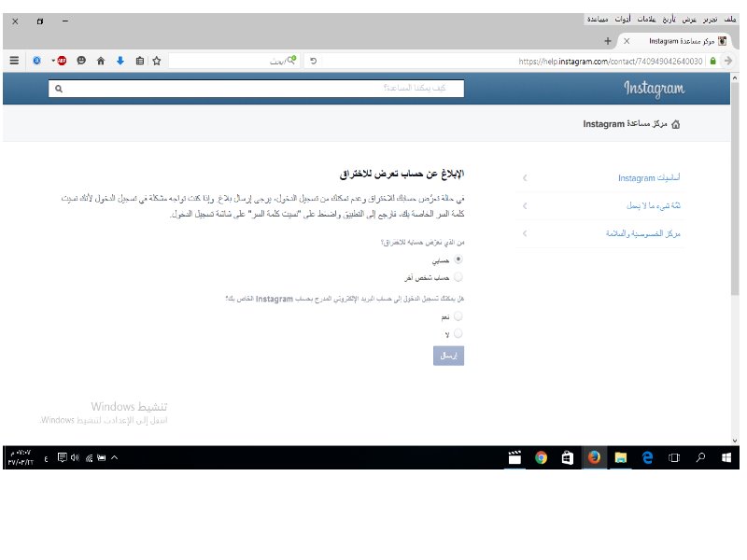Image resolution: width=747 pixels, height=560 pixels.
Task: Click the home icon in the breadcrumb
Action: click(675, 124)
